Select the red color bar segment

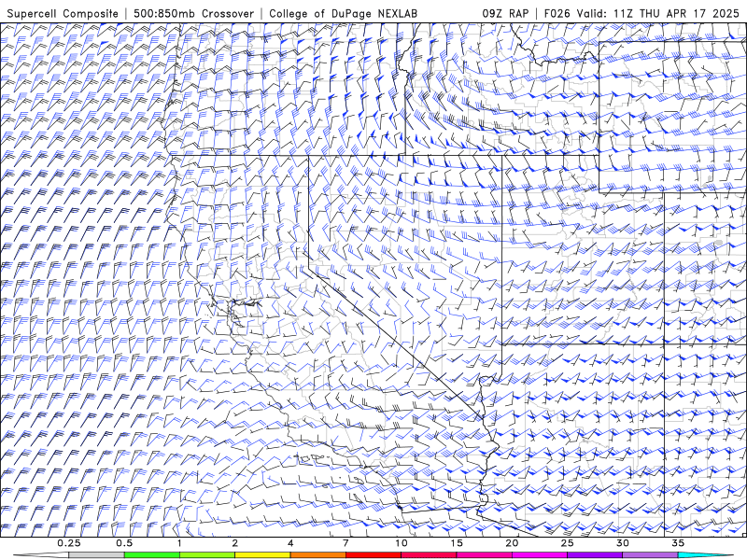click(x=373, y=555)
